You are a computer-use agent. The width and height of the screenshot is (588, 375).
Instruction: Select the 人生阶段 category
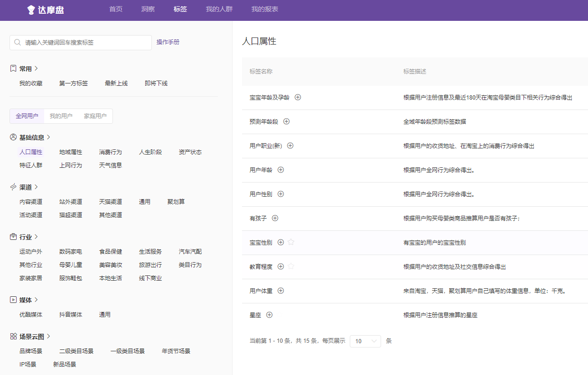(150, 152)
